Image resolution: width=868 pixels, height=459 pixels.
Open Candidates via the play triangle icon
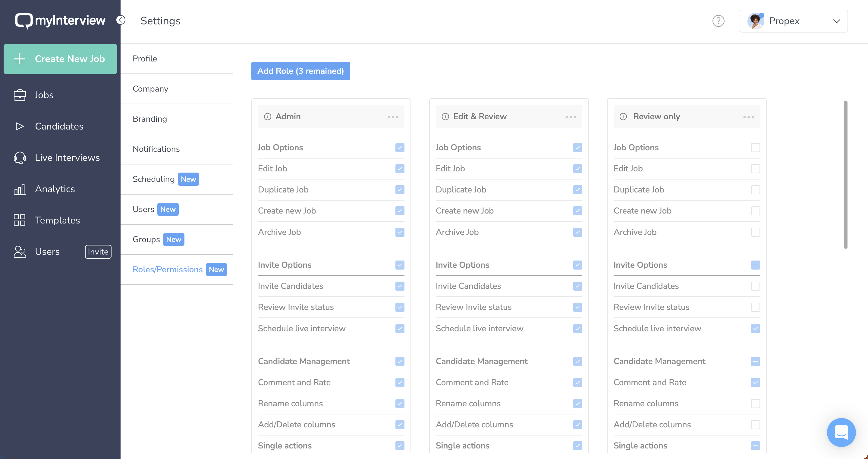click(20, 126)
